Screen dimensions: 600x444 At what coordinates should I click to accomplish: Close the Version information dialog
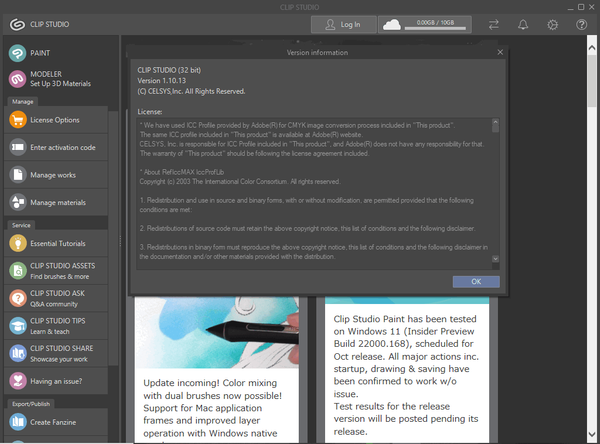(x=500, y=52)
